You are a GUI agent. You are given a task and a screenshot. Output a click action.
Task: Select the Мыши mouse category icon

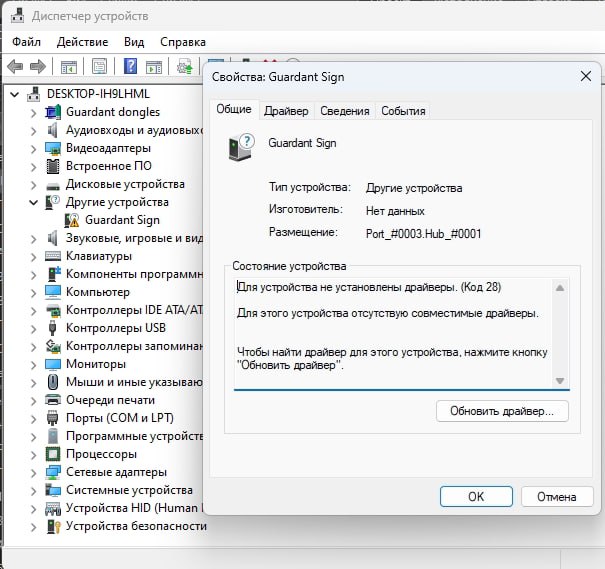pos(53,382)
